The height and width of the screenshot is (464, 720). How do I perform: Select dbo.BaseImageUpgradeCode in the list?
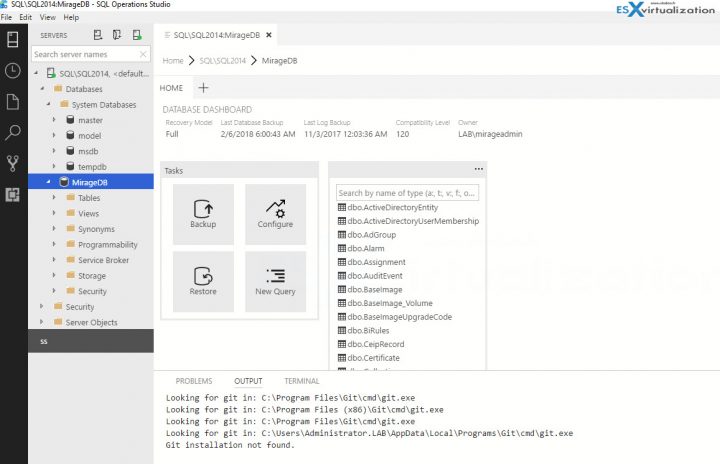coord(400,317)
